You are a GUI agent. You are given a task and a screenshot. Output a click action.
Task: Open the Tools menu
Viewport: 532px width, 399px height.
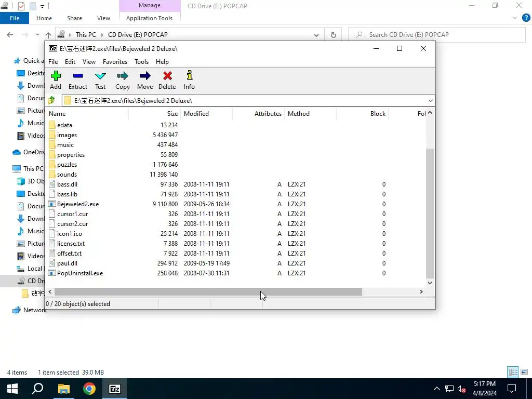coord(141,62)
